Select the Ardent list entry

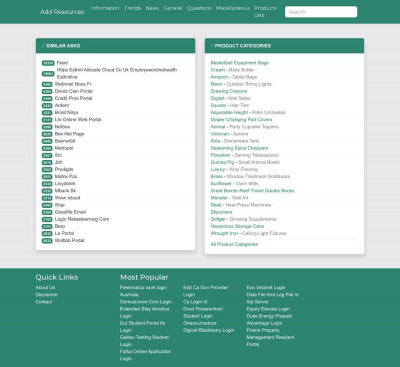(x=62, y=105)
